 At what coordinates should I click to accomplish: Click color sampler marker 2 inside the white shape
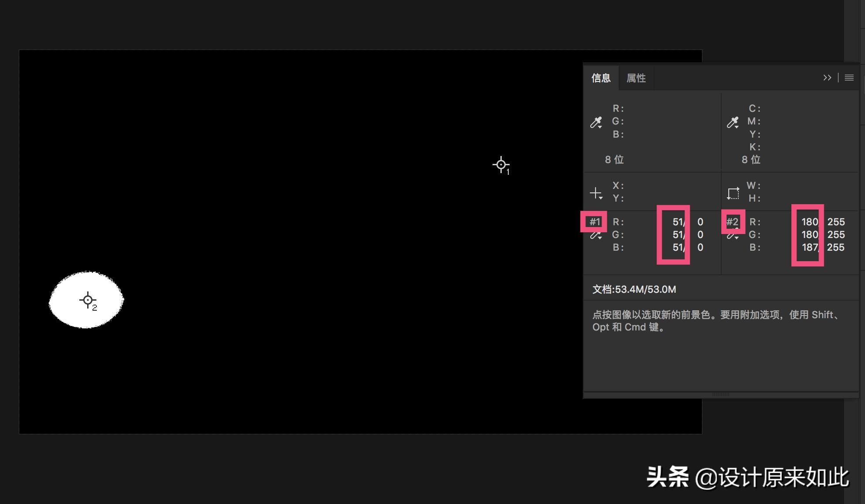(88, 300)
